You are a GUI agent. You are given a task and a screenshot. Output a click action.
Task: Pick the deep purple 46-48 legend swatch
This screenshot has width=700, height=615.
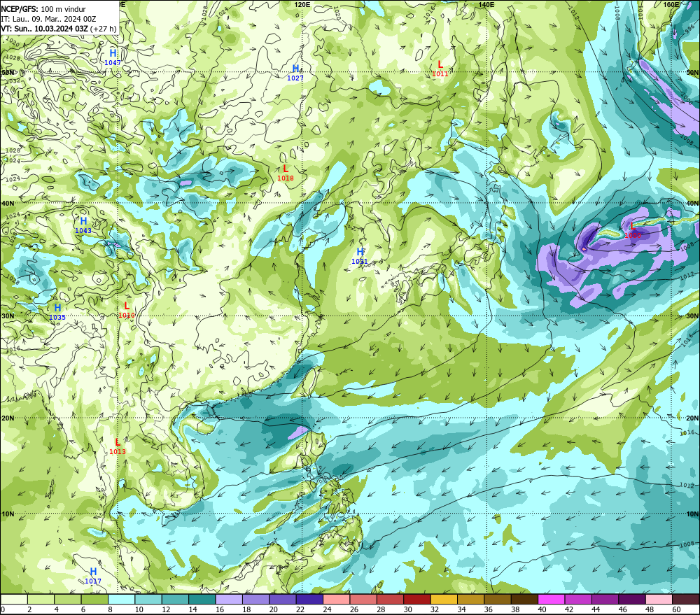click(632, 599)
